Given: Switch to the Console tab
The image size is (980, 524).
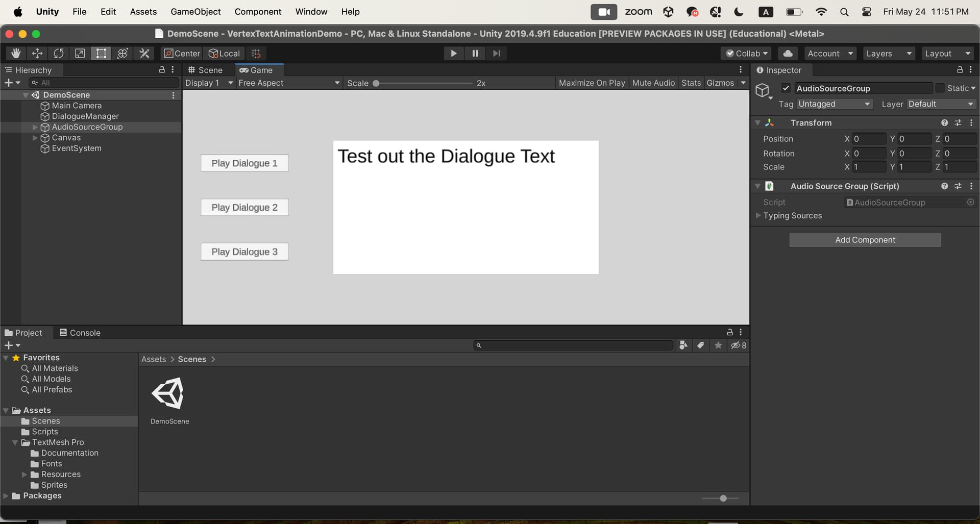Looking at the screenshot, I should pos(80,333).
